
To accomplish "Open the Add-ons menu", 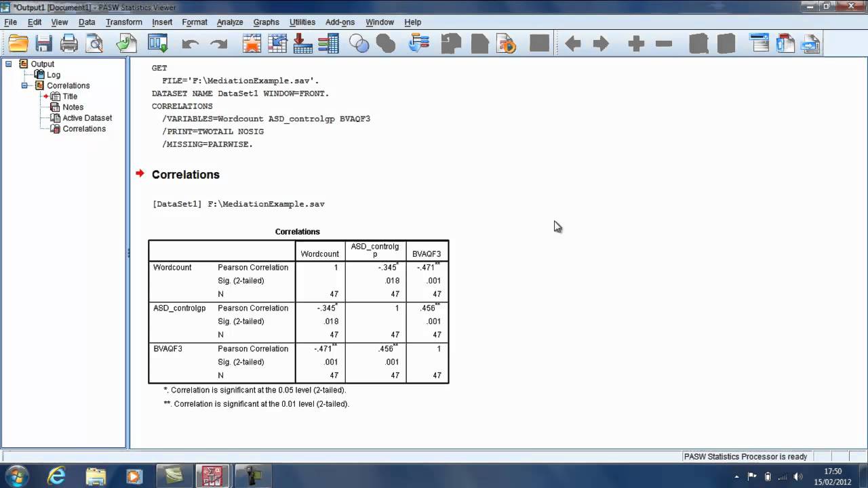I will tap(340, 22).
